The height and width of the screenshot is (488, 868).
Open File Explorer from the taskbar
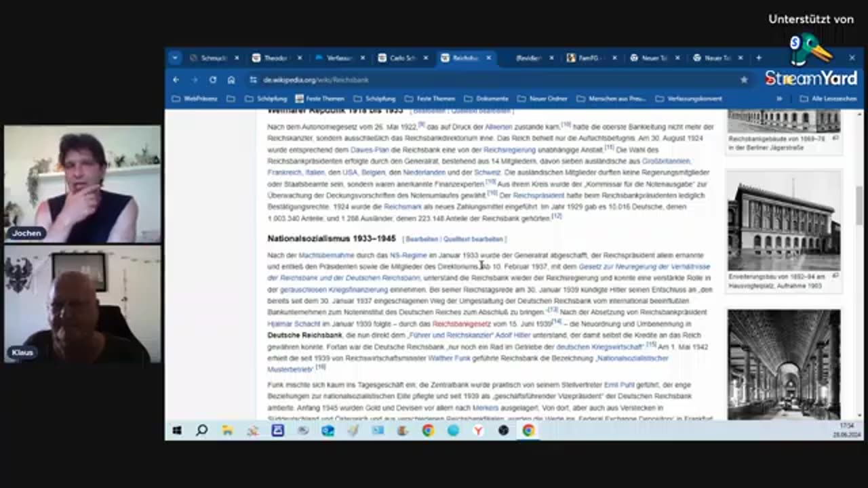point(227,430)
